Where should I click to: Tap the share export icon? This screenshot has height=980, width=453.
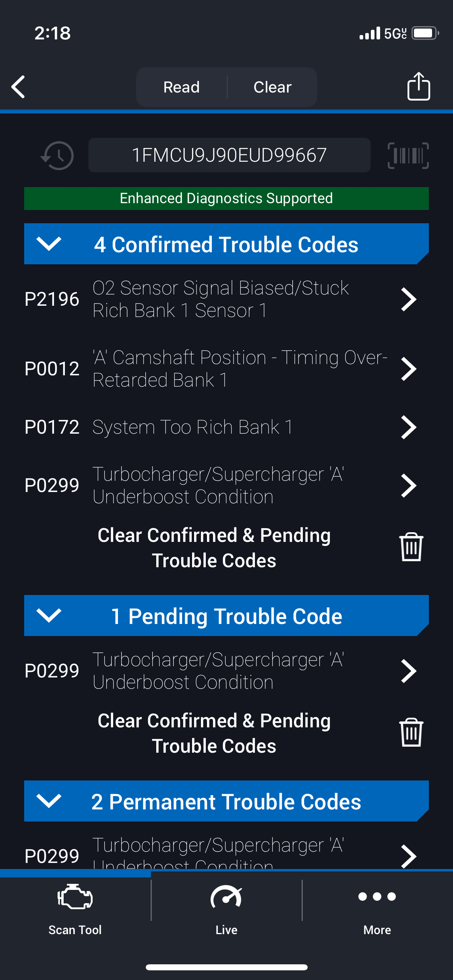click(418, 86)
